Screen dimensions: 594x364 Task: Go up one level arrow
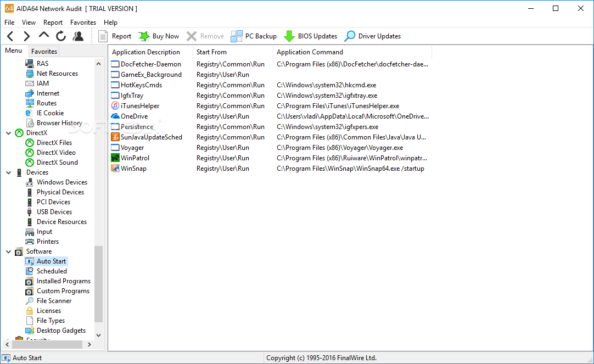(44, 35)
